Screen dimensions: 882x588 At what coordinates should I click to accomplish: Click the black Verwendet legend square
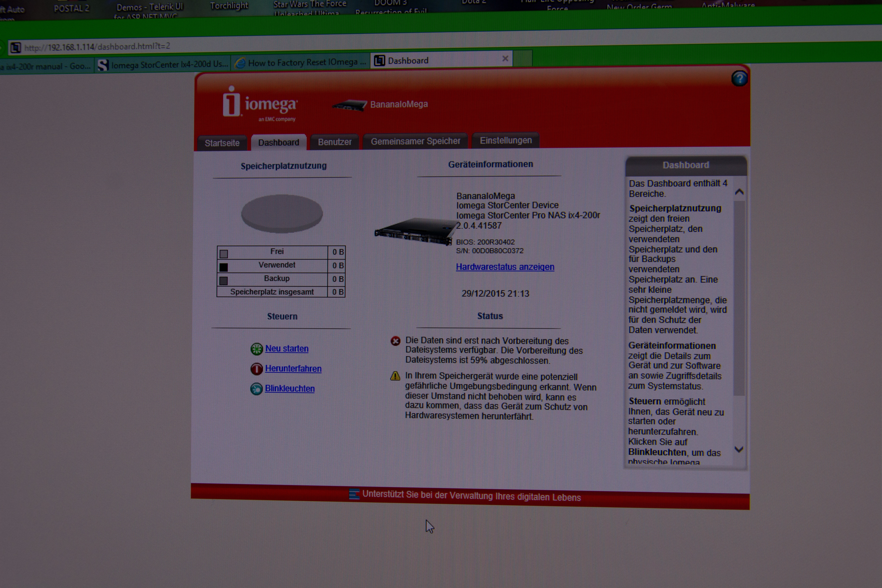(x=224, y=267)
